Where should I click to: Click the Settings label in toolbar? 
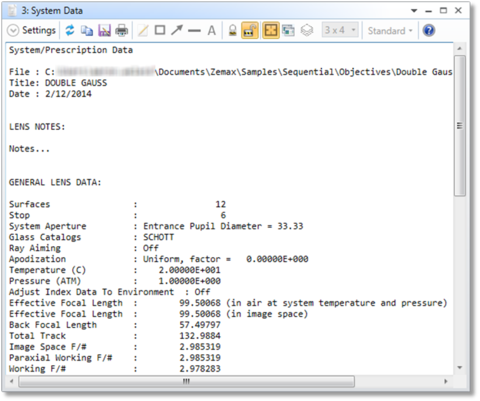pos(39,30)
